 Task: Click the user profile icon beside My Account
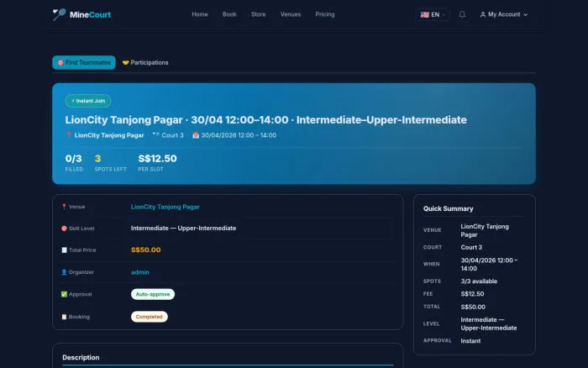(483, 14)
